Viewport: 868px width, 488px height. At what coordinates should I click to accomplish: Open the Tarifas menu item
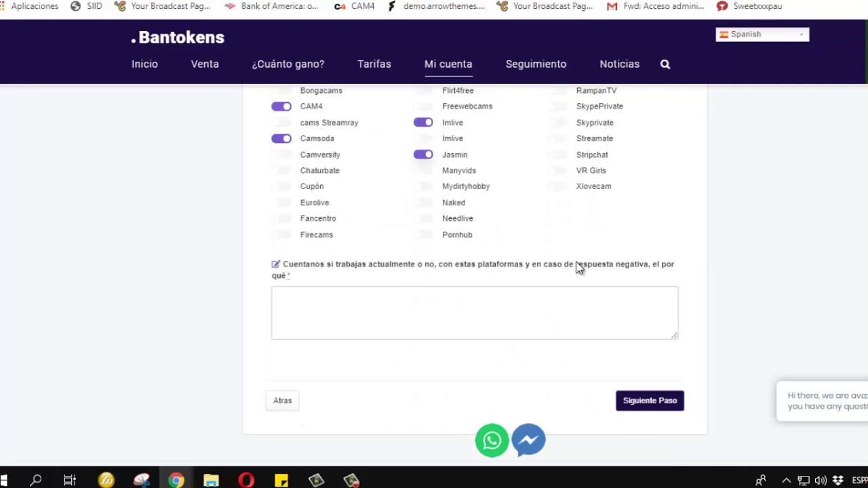click(374, 64)
